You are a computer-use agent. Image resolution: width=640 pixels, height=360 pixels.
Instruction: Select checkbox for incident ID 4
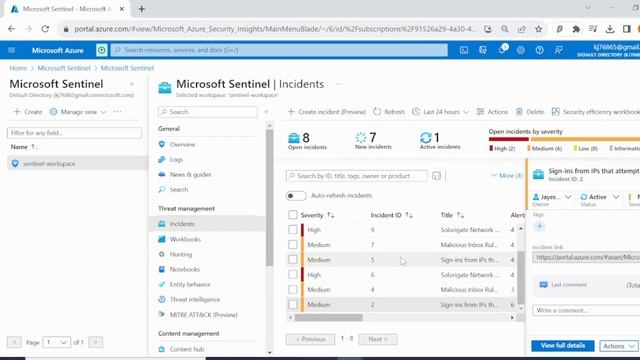(x=293, y=289)
